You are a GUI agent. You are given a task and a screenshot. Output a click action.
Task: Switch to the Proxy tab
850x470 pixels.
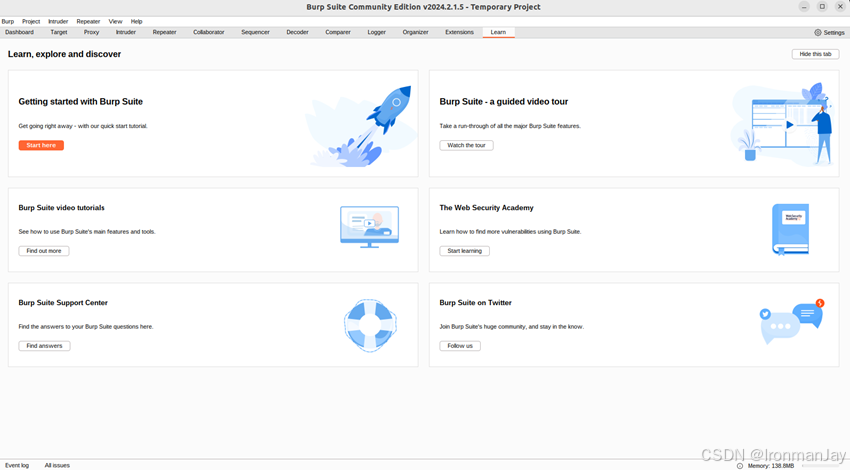coord(92,33)
